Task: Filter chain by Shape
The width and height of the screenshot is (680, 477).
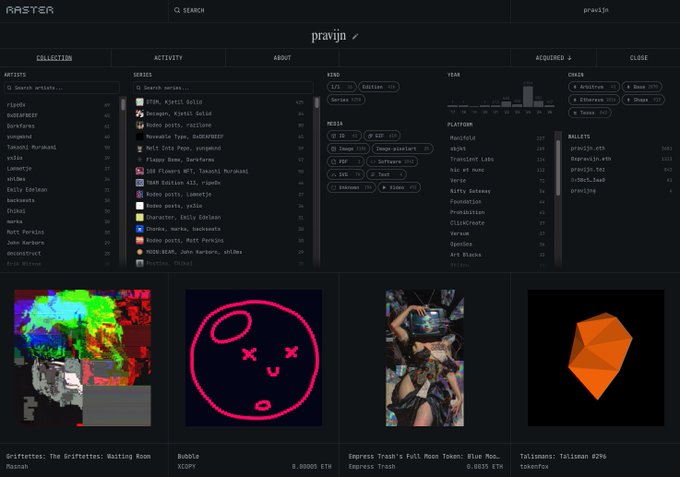Action: click(x=643, y=100)
